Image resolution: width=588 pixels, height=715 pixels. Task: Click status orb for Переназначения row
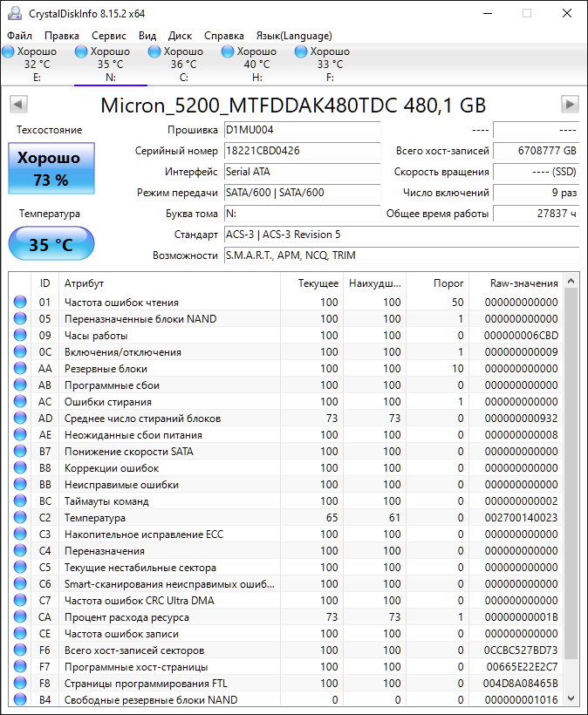tap(20, 550)
